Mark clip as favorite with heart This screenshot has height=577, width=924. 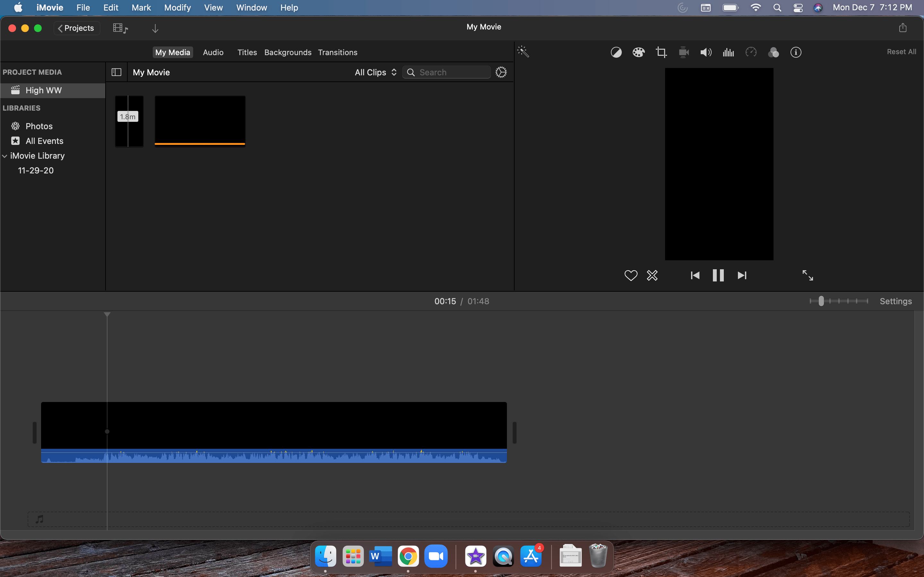[631, 275]
